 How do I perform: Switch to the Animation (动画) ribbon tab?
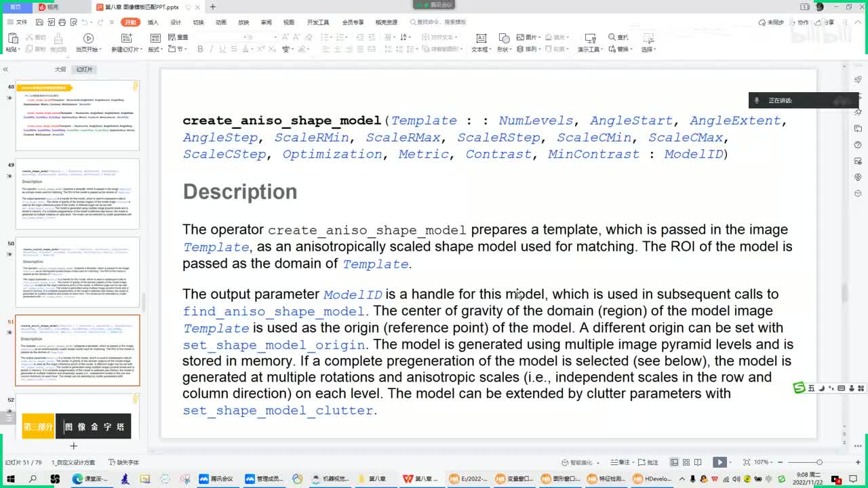[221, 22]
